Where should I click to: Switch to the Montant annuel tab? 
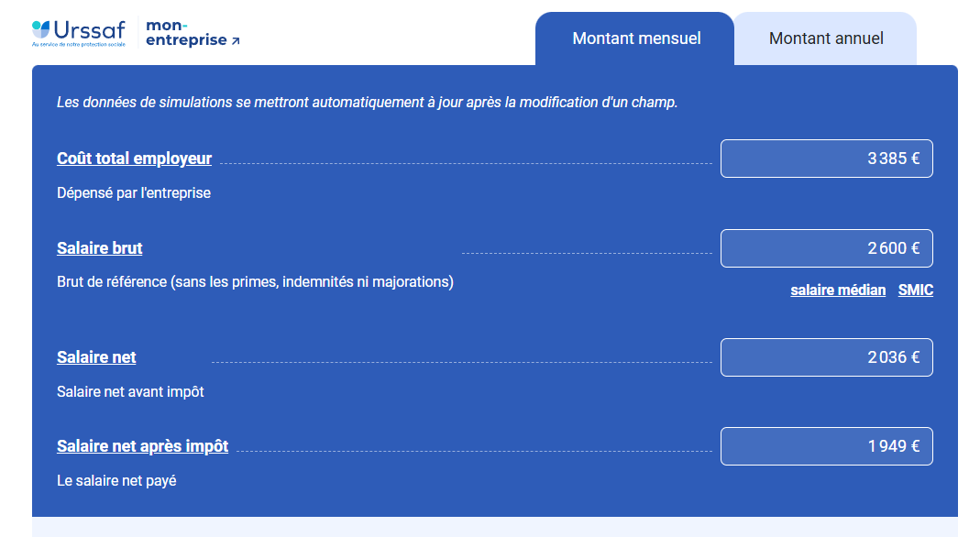pos(826,38)
